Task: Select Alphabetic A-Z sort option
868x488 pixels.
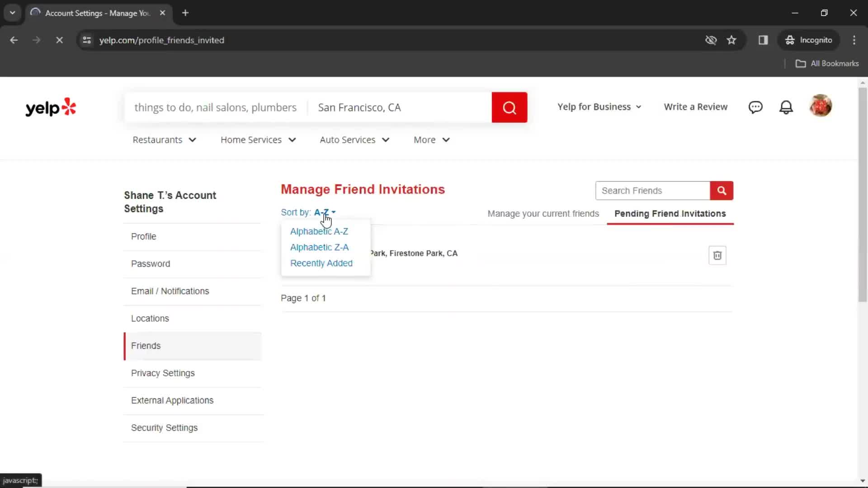Action: pyautogui.click(x=319, y=231)
